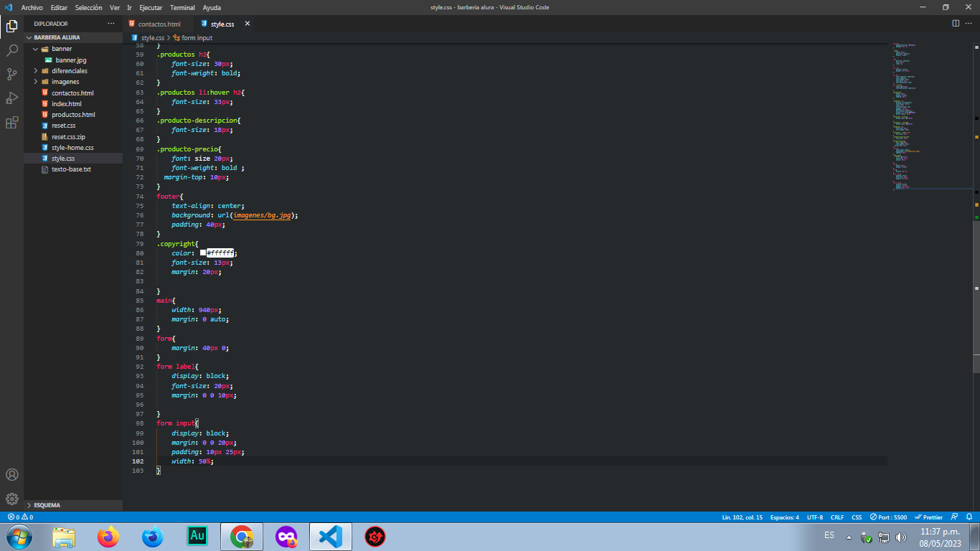Open Thunderbird from the taskbar

point(152,536)
